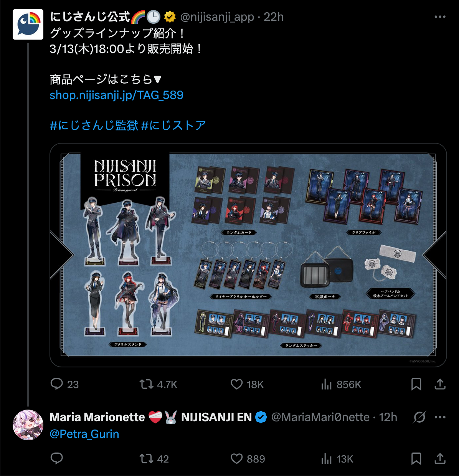Bookmark Maria Marionette's reply
Screen dimensions: 459x476
(x=416, y=459)
